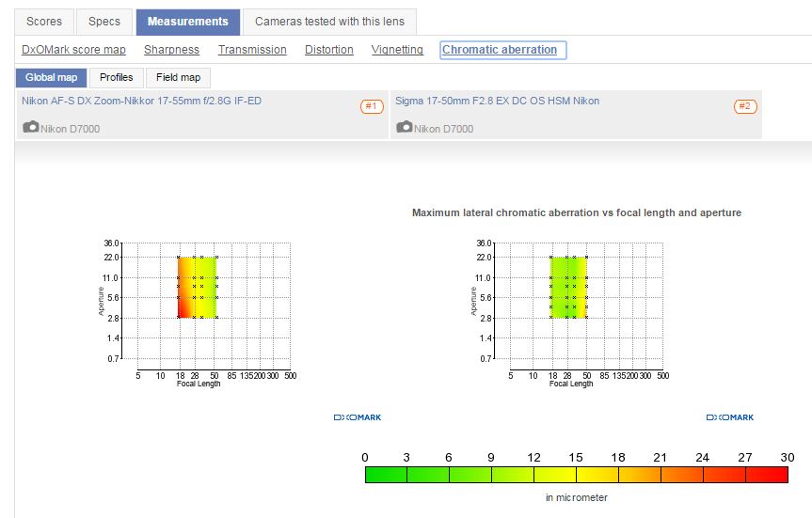The width and height of the screenshot is (812, 518).
Task: Select the Chromatic aberration link
Action: tap(500, 50)
